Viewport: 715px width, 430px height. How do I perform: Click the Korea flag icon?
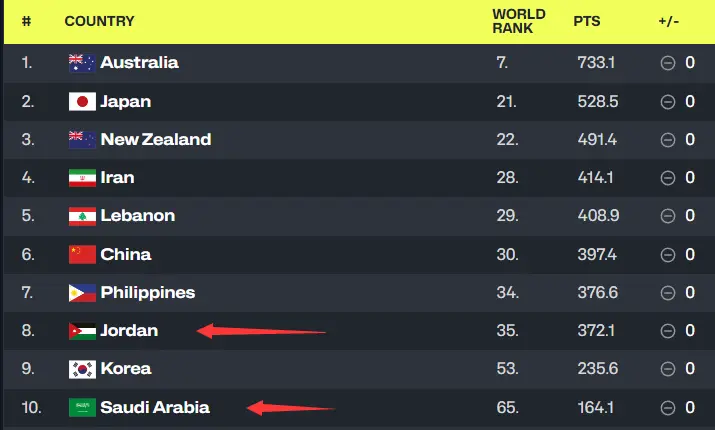click(82, 369)
